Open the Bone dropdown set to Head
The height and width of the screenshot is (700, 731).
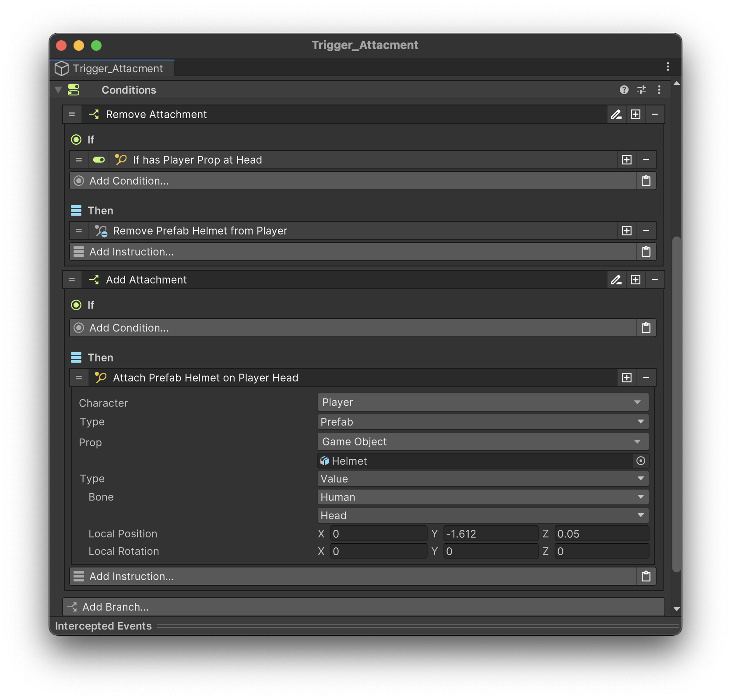pos(482,515)
